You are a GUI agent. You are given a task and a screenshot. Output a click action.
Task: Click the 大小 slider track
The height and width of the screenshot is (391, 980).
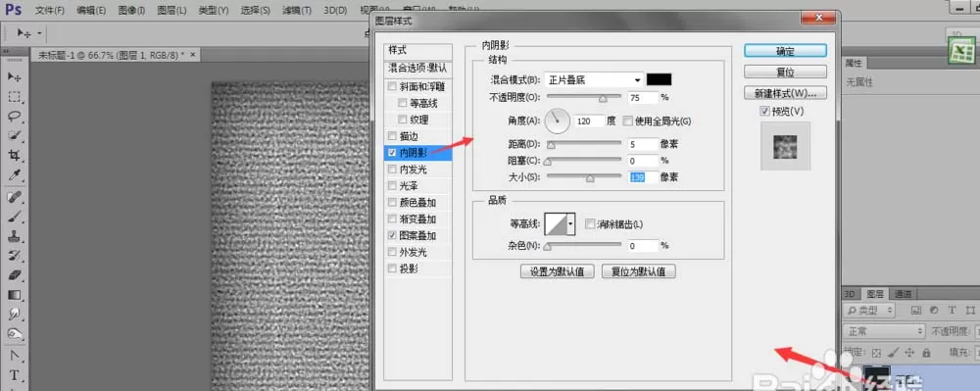(x=584, y=177)
